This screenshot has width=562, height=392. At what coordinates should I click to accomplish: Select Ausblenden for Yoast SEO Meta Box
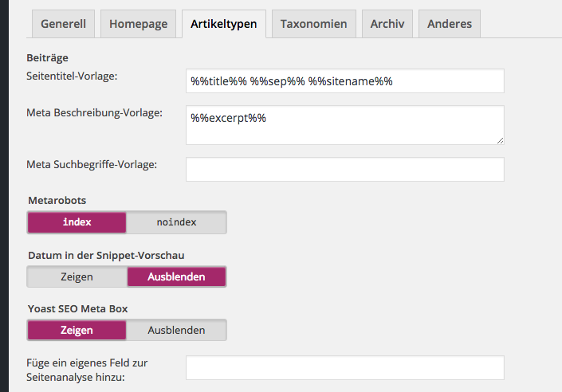click(x=176, y=330)
